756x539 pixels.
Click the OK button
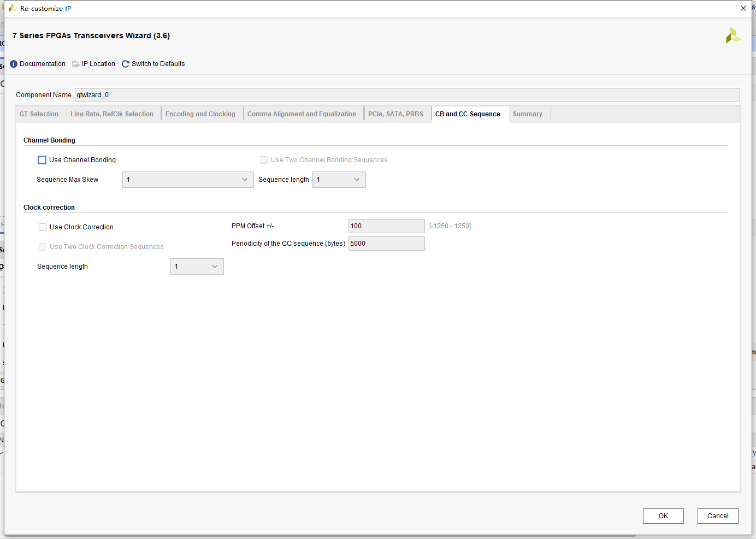(x=663, y=516)
